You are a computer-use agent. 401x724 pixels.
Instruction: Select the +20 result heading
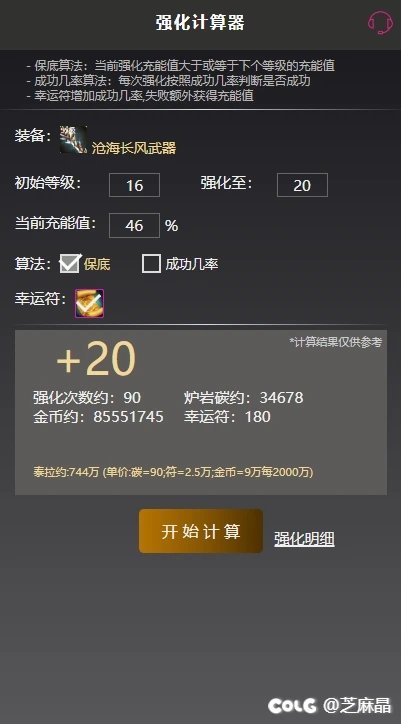[x=96, y=359]
